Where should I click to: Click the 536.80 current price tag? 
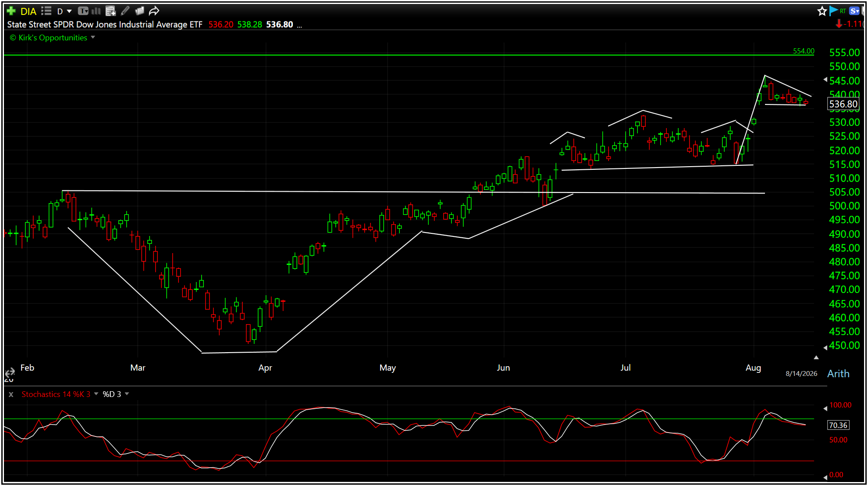coord(843,104)
